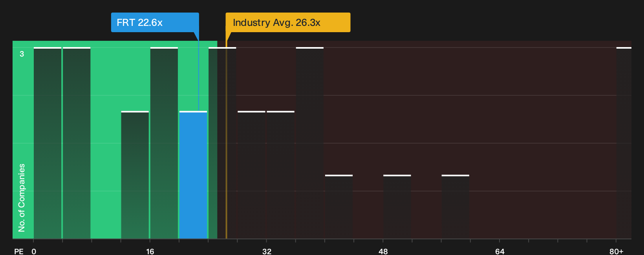Select the short bar covering PE 40 to 44
This screenshot has width=644, height=255.
click(x=339, y=207)
